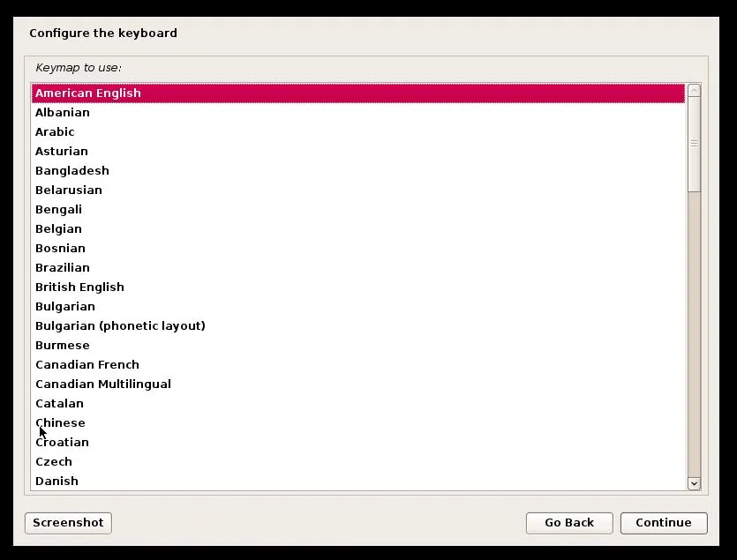Select the Burmese keymap

pos(62,345)
